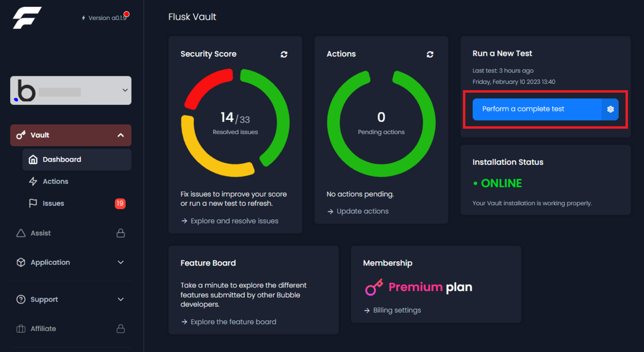Open test settings via the gear icon
This screenshot has width=644, height=352.
pyautogui.click(x=610, y=109)
